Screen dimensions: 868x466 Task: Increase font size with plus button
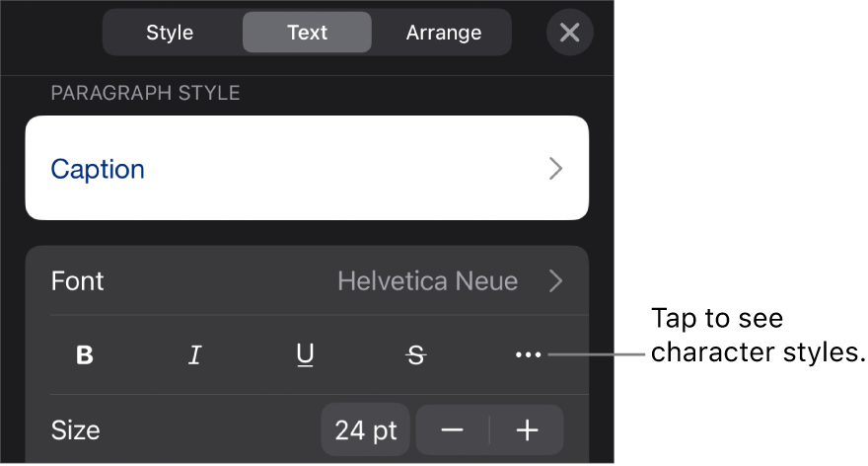click(x=528, y=430)
